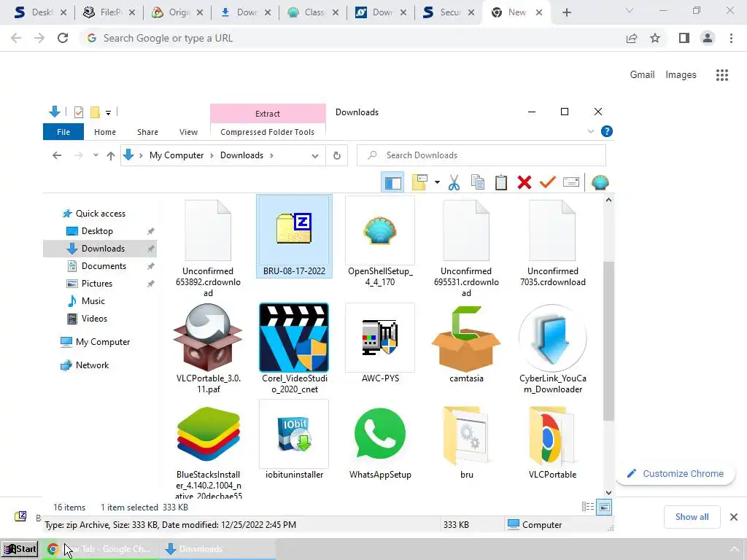Select the VLCPortable_3.0.11.paf installer
747x560 pixels.
pyautogui.click(x=208, y=349)
